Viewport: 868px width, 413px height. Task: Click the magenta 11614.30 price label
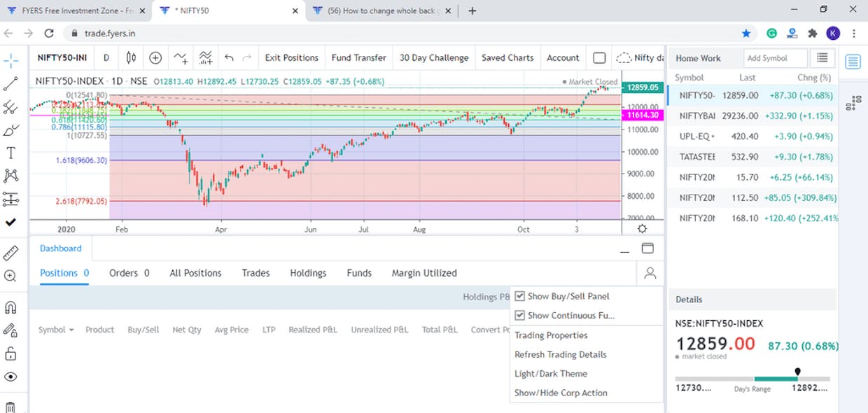click(641, 115)
